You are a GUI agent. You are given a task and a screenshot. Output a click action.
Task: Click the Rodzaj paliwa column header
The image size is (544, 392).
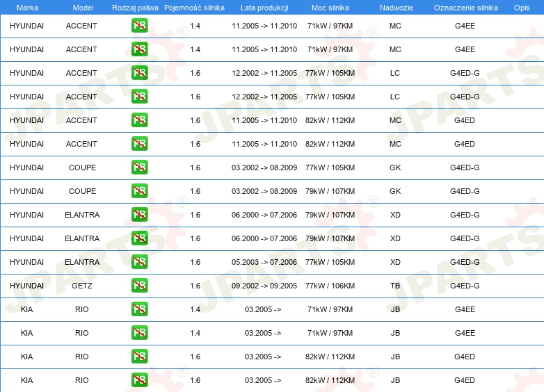135,8
